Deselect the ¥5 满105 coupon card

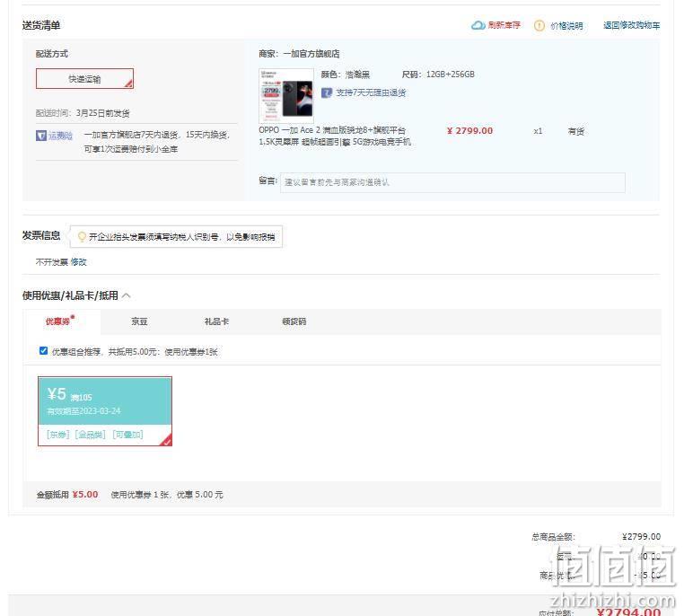[x=105, y=411]
